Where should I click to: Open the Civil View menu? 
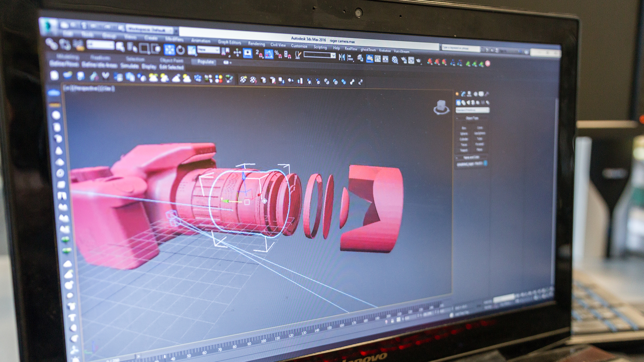coord(278,45)
